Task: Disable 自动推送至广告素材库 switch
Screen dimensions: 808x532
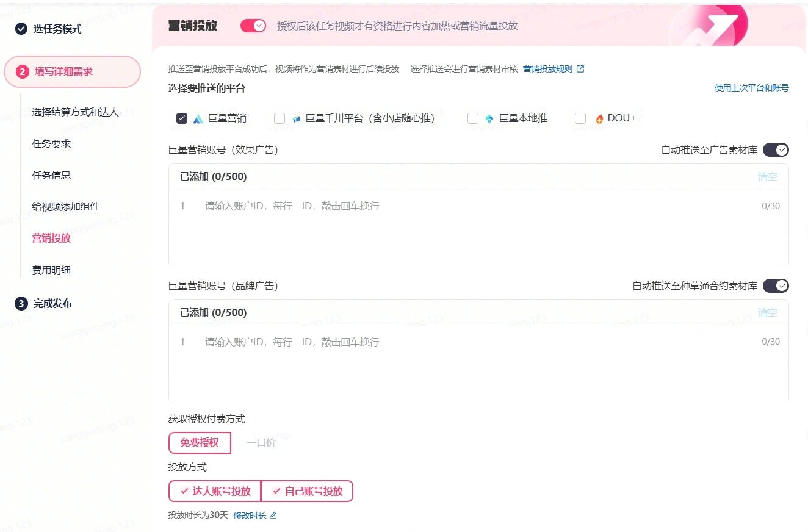Action: pos(776,149)
